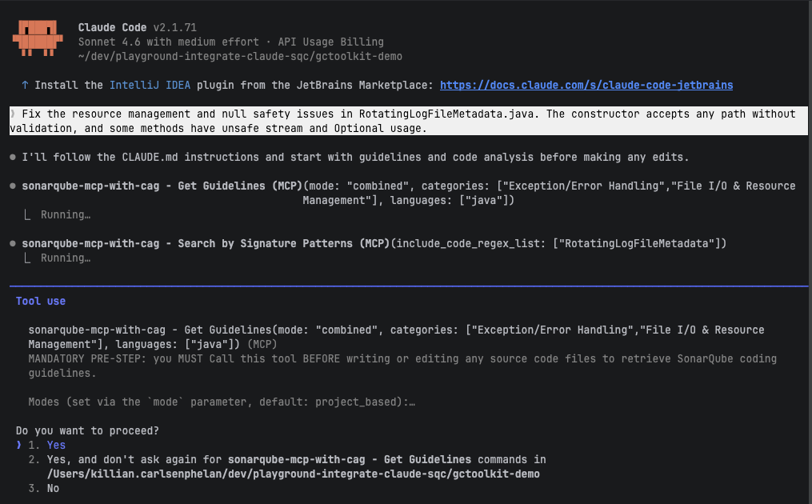Click the selection arrow next to option 1
The height and width of the screenshot is (504, 812).
pyautogui.click(x=18, y=445)
